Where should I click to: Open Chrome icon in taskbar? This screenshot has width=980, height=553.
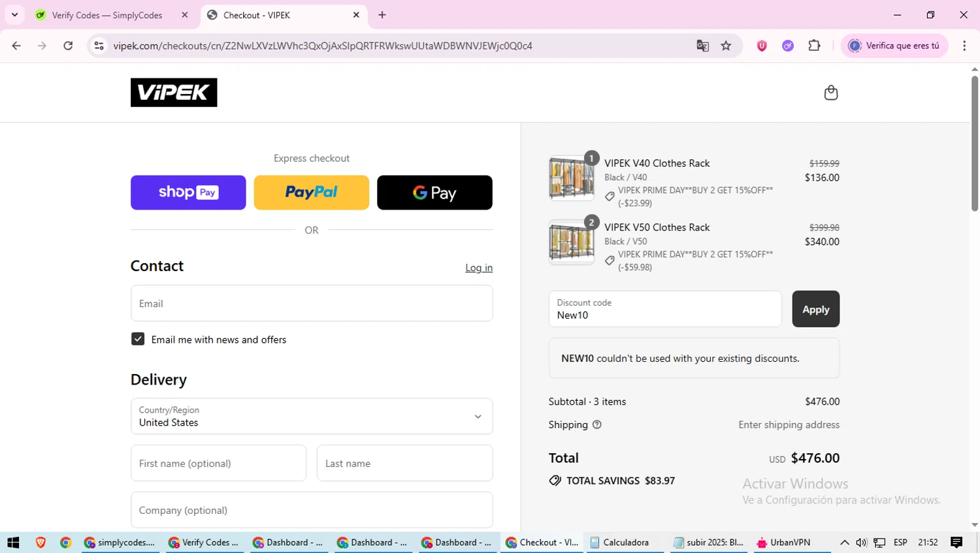pos(65,543)
